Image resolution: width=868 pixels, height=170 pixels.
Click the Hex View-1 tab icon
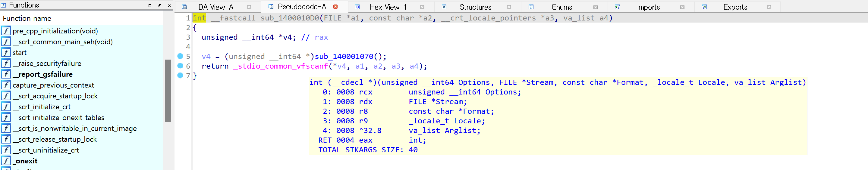(x=357, y=7)
